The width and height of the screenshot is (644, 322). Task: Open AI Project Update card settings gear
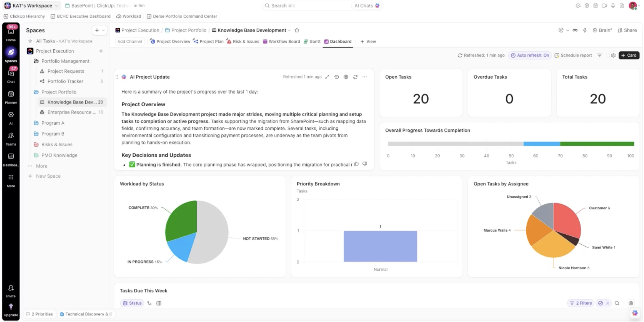346,77
